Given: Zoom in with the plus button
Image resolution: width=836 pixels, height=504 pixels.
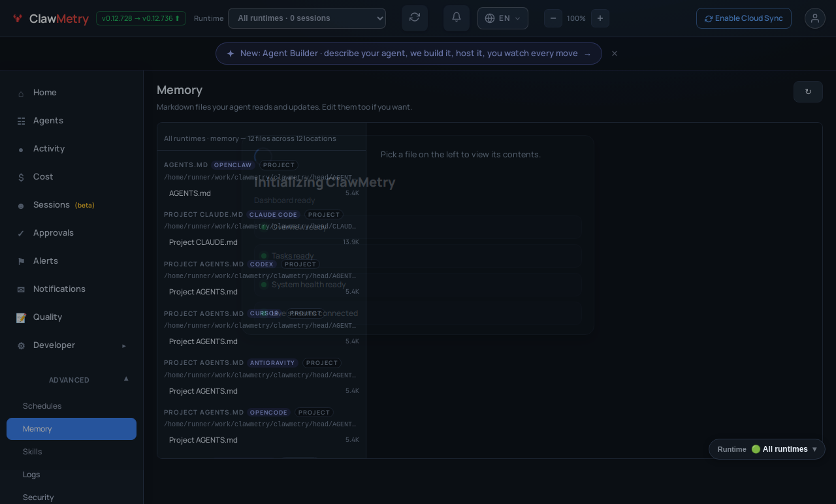Looking at the screenshot, I should (x=600, y=18).
